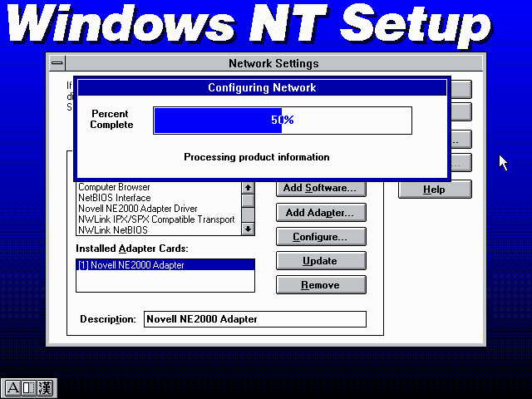This screenshot has width=532, height=399.
Task: Click the Update button
Action: [321, 260]
